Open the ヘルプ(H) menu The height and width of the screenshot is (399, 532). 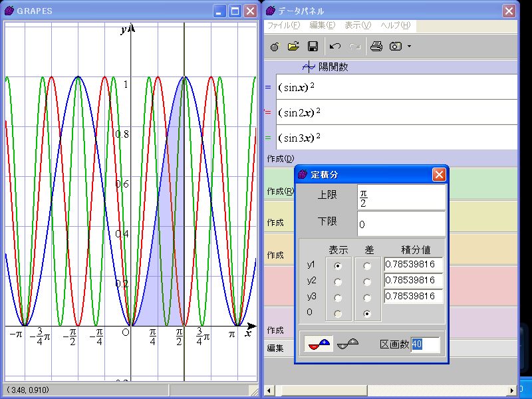(x=395, y=26)
